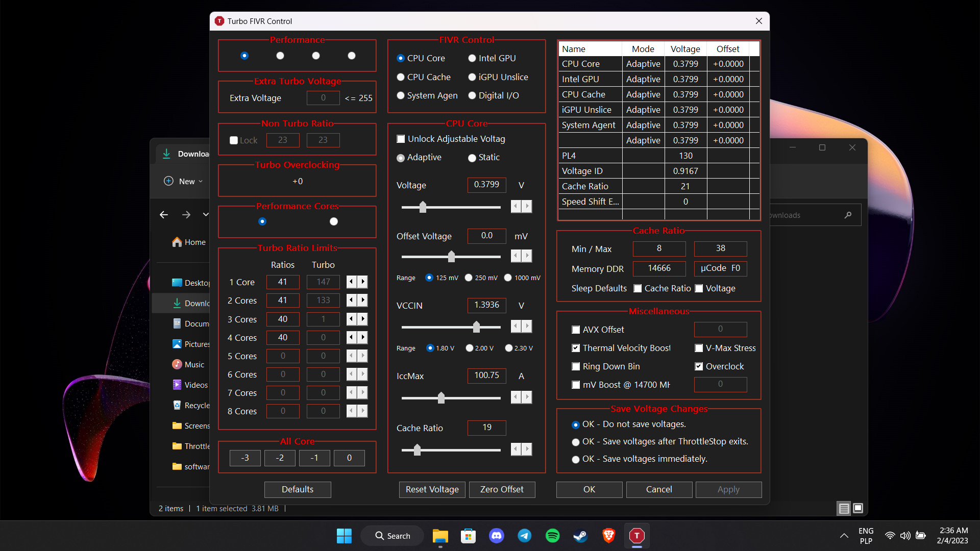The height and width of the screenshot is (551, 980).
Task: Click the Cancel button
Action: tap(659, 489)
